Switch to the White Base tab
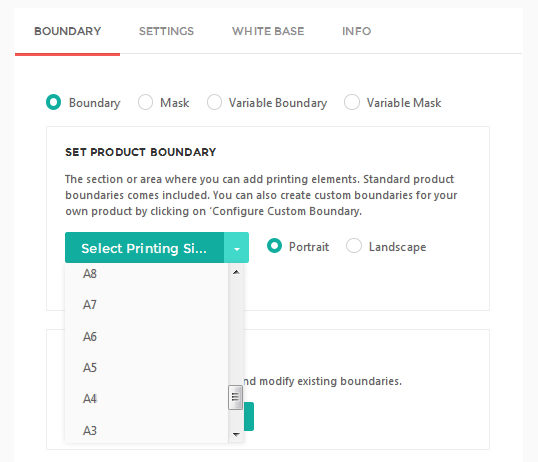Screen dimensions: 538x462 pyautogui.click(x=268, y=31)
